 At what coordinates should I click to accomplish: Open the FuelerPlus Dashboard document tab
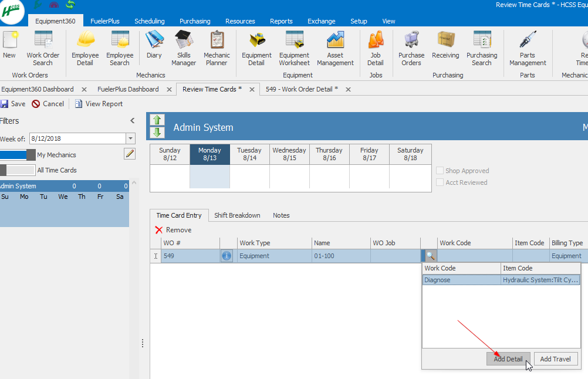(x=129, y=89)
